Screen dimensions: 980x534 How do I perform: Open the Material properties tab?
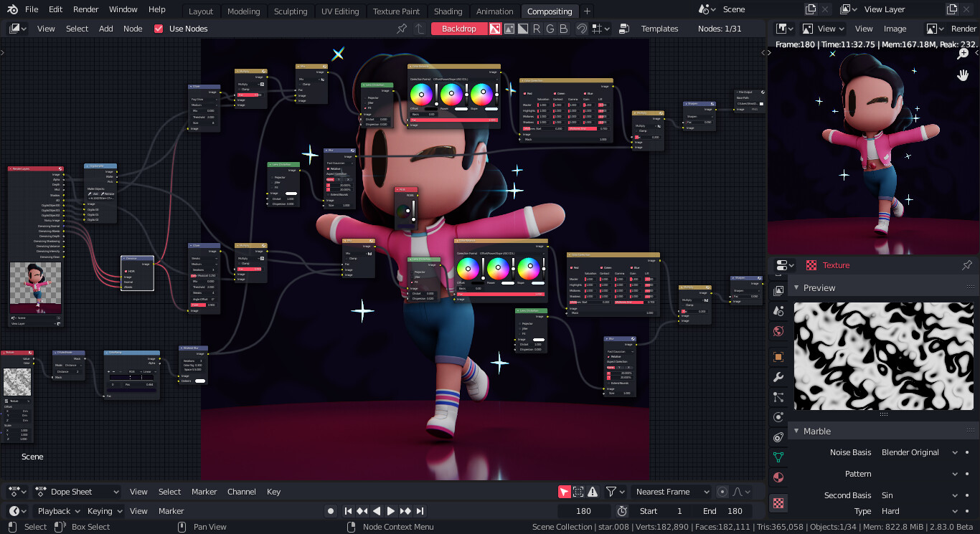click(778, 477)
